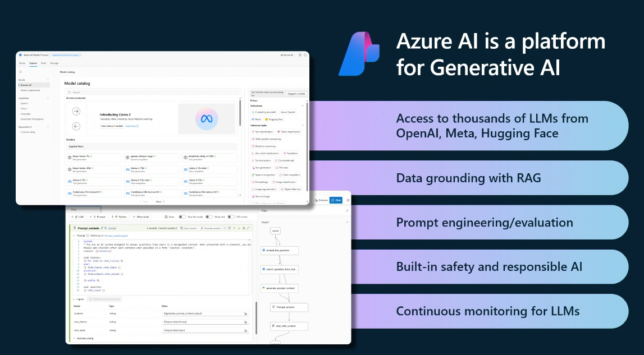Viewport: 644px width, 355px height.
Task: Click the edit pencil beside Prompt_variants
Action: (x=102, y=228)
